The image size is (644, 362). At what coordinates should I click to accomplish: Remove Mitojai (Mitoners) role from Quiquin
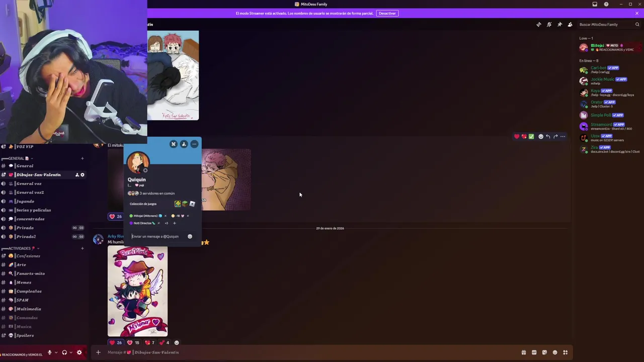[x=166, y=216]
